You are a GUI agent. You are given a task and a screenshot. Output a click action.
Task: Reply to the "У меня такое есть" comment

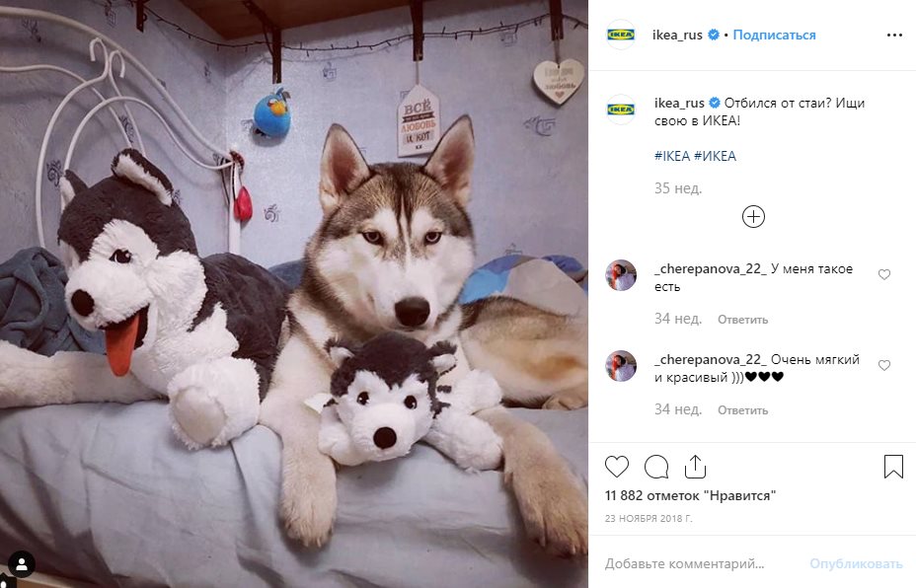[742, 320]
